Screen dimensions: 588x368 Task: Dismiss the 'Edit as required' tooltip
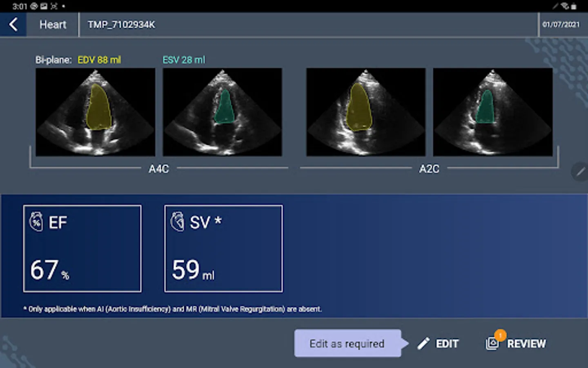coord(347,343)
